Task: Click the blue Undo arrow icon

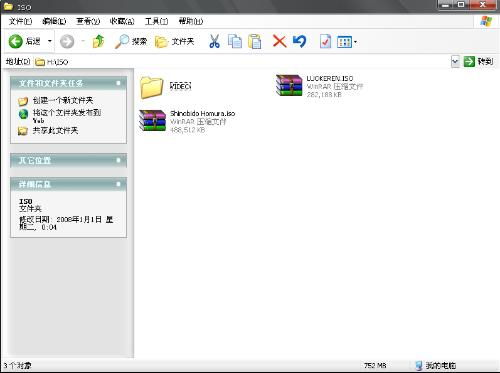Action: [299, 41]
